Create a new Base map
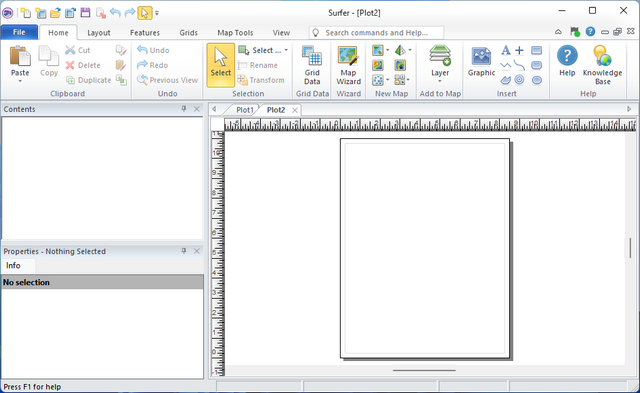 378,50
